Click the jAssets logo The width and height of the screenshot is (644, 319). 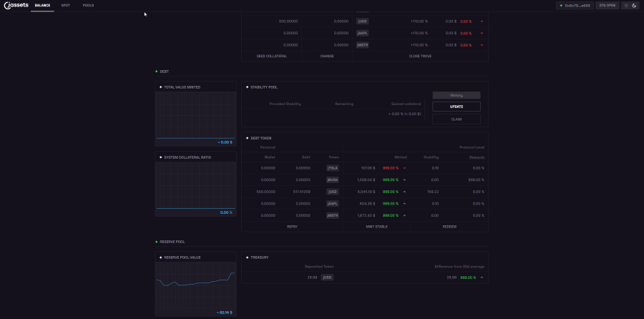point(16,5)
